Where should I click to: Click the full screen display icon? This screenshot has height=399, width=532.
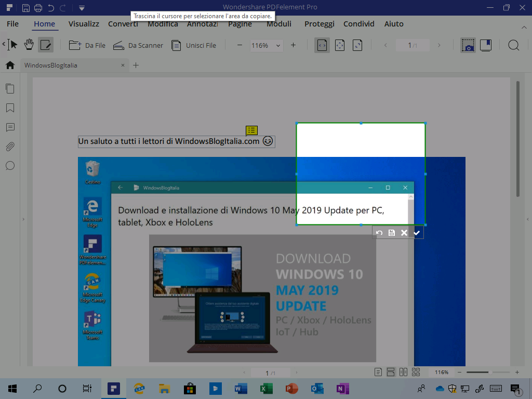coord(486,45)
